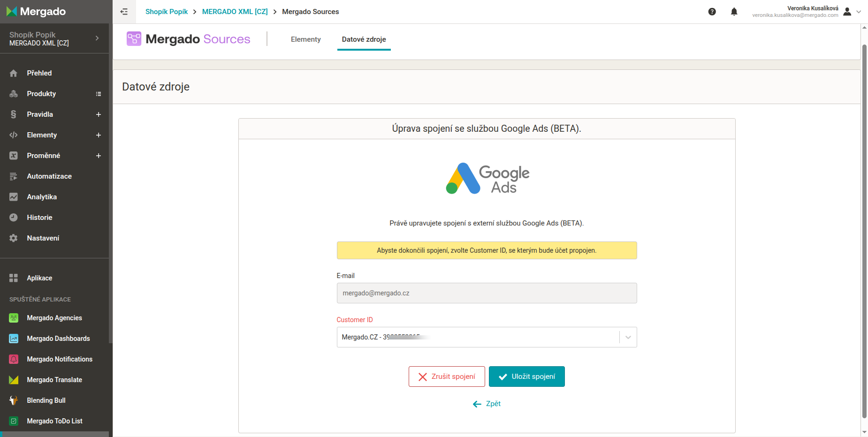Click the Aplikace grid icon
The height and width of the screenshot is (437, 868).
click(14, 278)
